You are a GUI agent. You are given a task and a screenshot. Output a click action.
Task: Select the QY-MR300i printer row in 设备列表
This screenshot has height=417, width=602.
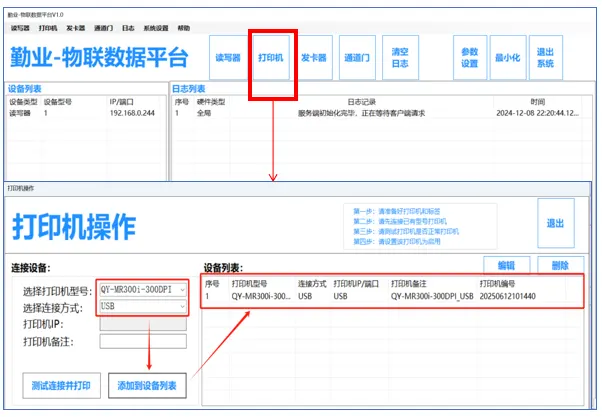coord(390,296)
